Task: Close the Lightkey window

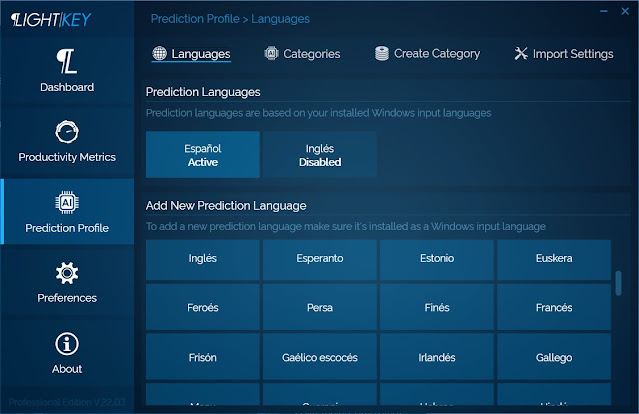Action: tap(625, 11)
